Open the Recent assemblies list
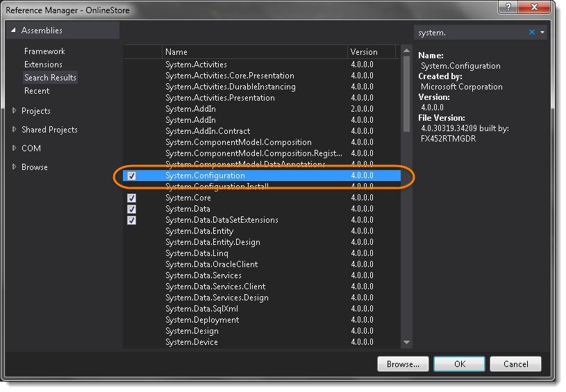This screenshot has height=392, width=566. (x=37, y=91)
